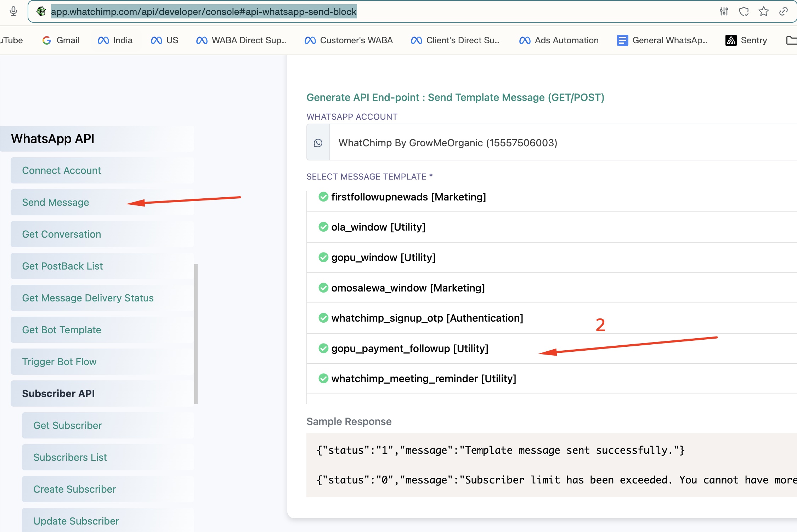797x532 pixels.
Task: Open the WhatsApp Account dropdown
Action: point(563,142)
